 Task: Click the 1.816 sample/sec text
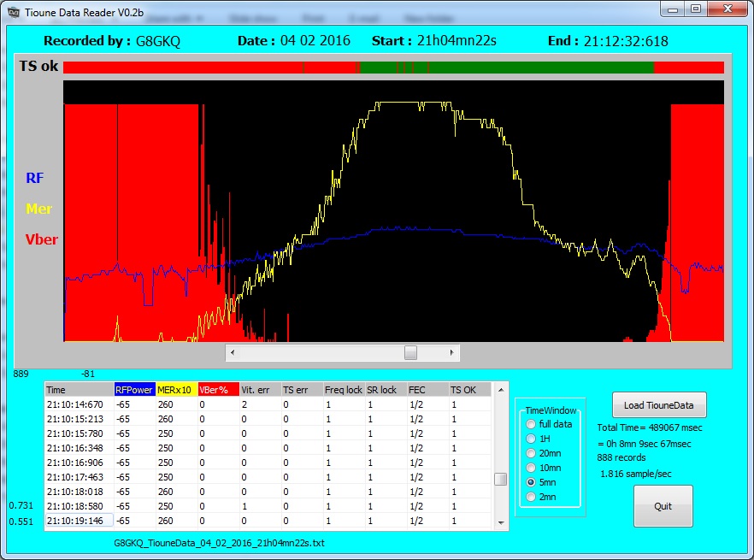click(x=636, y=474)
